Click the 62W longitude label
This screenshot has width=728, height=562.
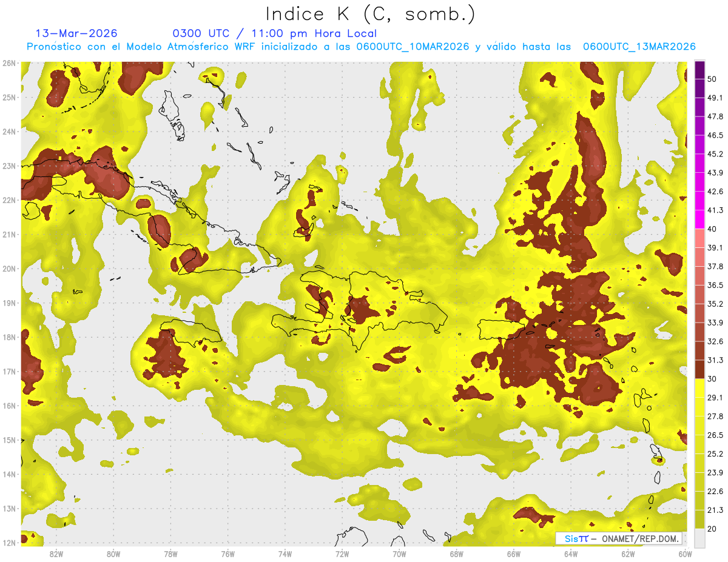[628, 554]
